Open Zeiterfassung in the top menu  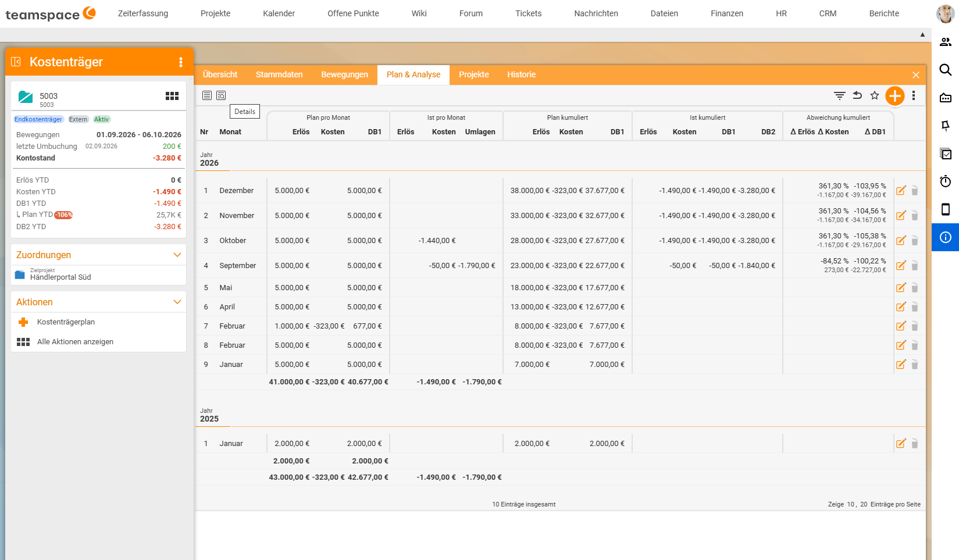point(143,13)
